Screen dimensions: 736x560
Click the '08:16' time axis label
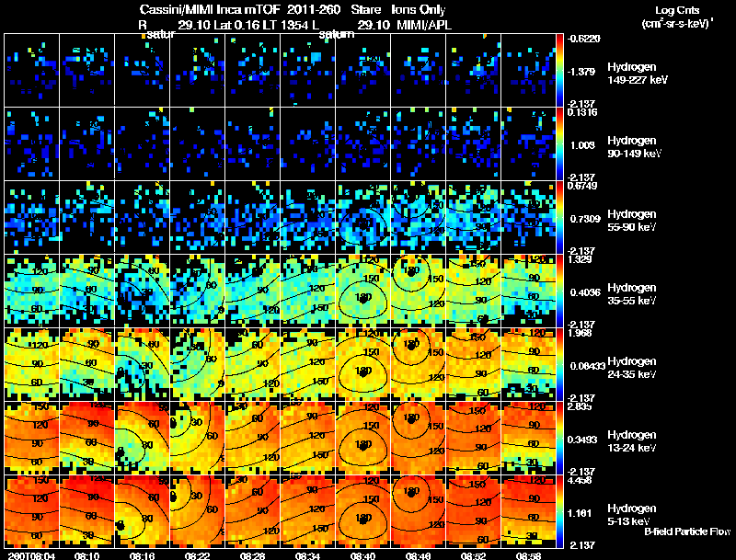(x=142, y=555)
